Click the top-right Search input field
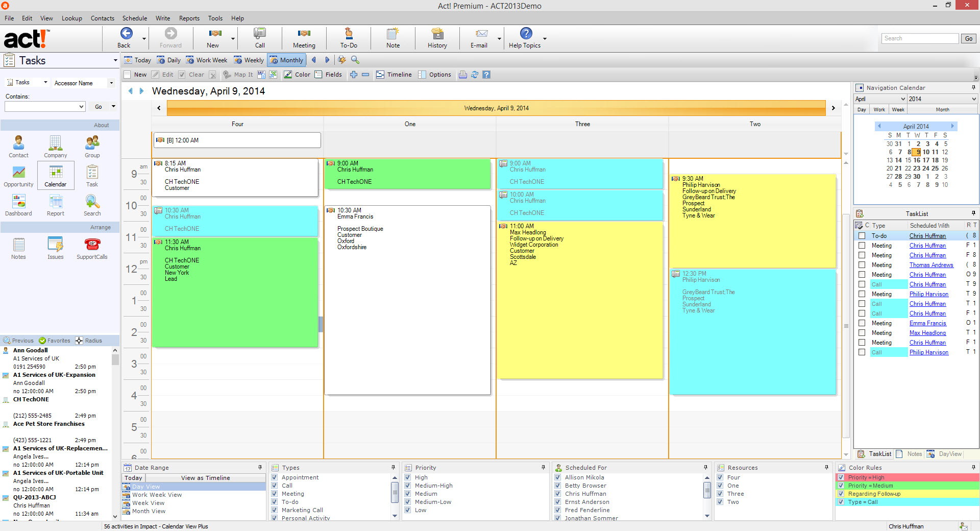The height and width of the screenshot is (531, 980). 920,38
